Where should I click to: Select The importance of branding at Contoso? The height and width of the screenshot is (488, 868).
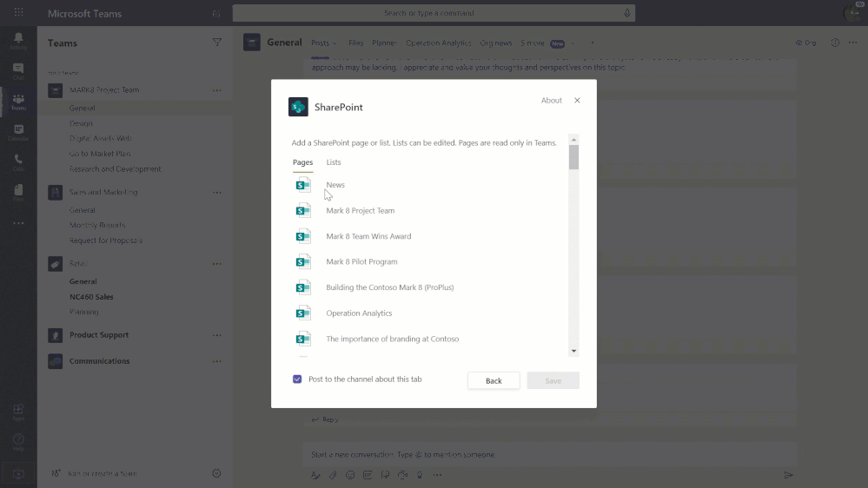393,339
